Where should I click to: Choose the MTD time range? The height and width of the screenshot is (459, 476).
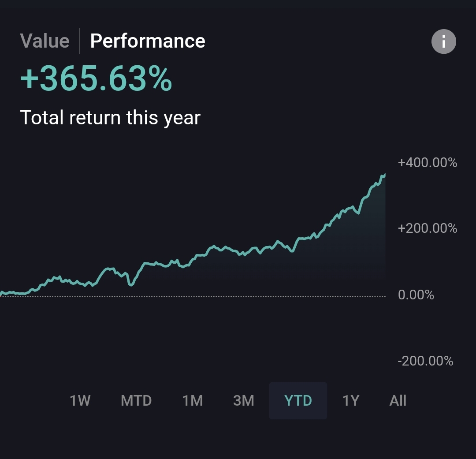coord(136,400)
